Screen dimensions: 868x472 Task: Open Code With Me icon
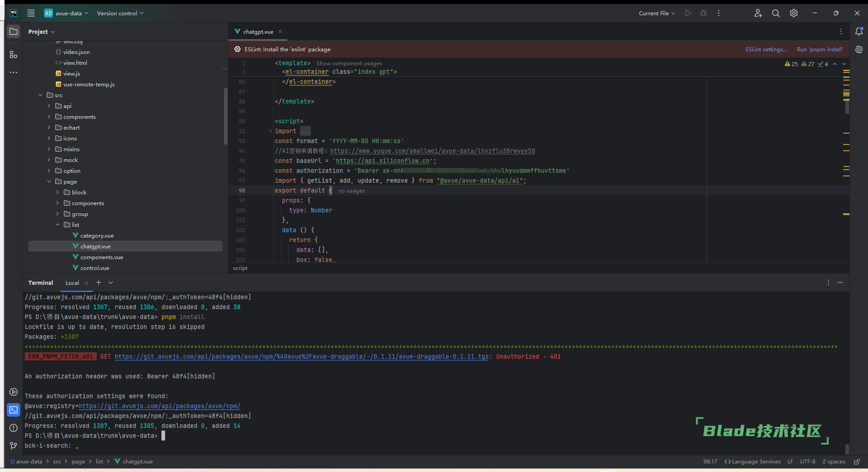[x=758, y=13]
